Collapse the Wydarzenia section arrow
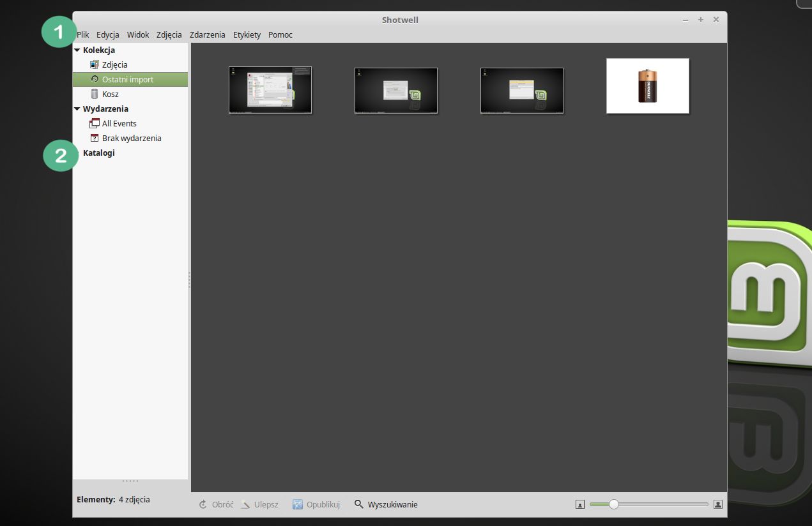The image size is (812, 526). pyautogui.click(x=77, y=109)
